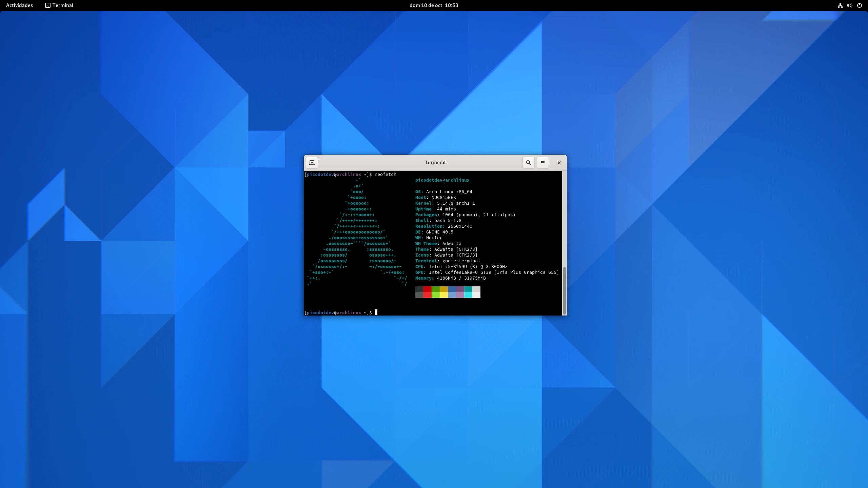Click the network status icon
Screen dimensions: 868x488
click(840, 5)
